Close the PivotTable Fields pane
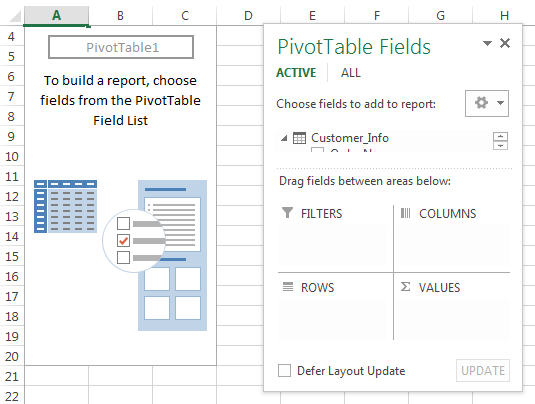The width and height of the screenshot is (535, 404). click(x=505, y=43)
